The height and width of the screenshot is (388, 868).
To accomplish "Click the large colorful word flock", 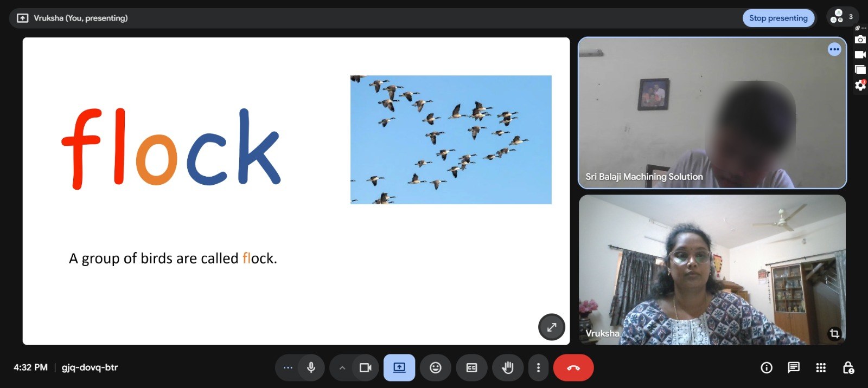I will tap(171, 148).
